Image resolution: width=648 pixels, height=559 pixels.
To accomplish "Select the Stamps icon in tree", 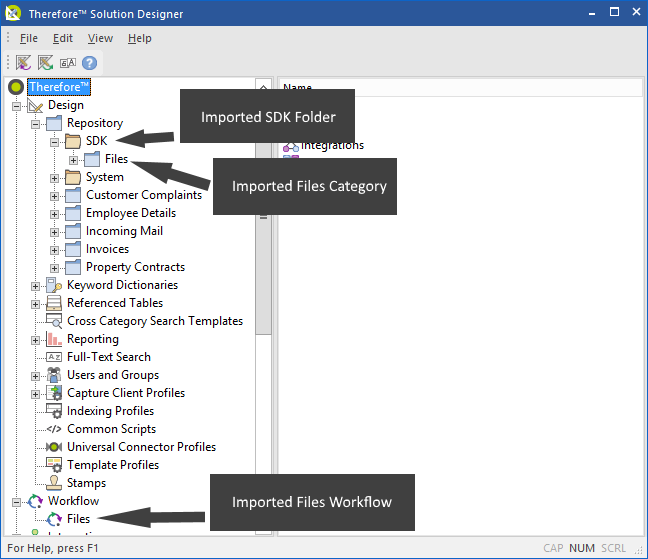I will [54, 483].
